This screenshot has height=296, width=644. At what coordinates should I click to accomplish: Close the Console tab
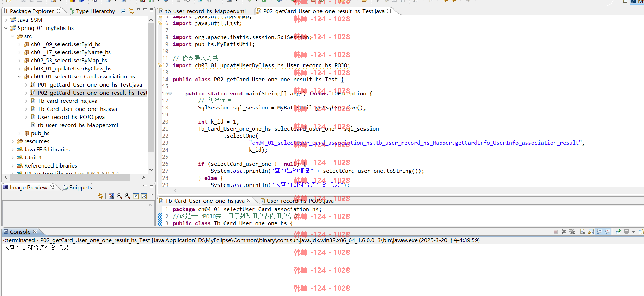(x=35, y=232)
